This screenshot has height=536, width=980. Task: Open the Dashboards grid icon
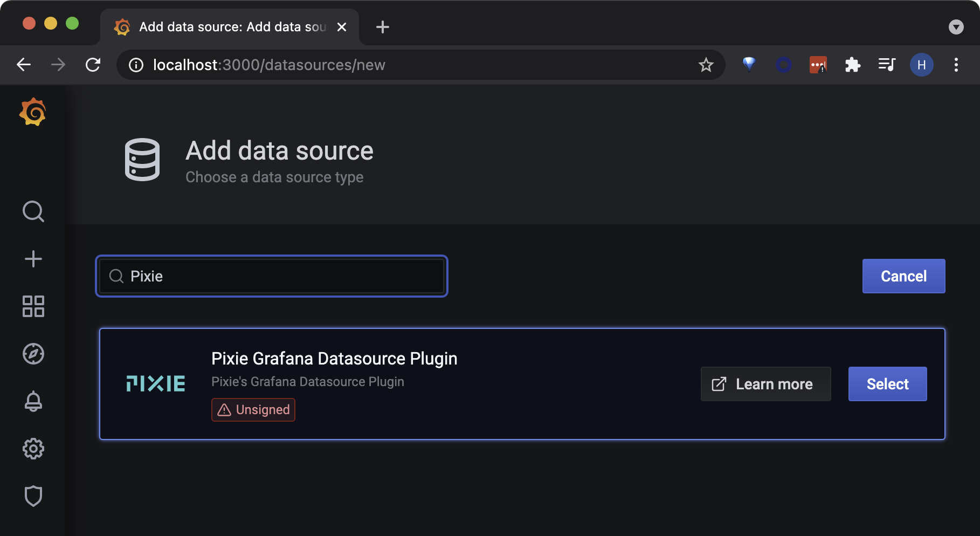point(33,306)
